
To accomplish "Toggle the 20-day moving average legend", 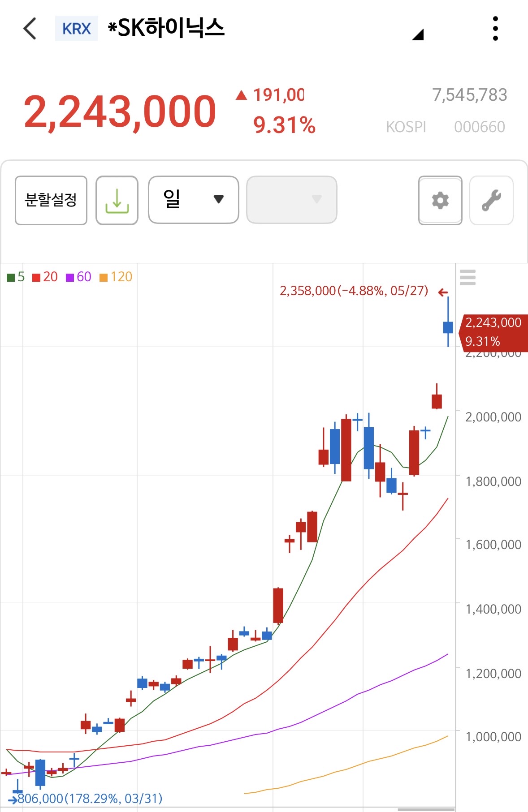I will point(45,277).
